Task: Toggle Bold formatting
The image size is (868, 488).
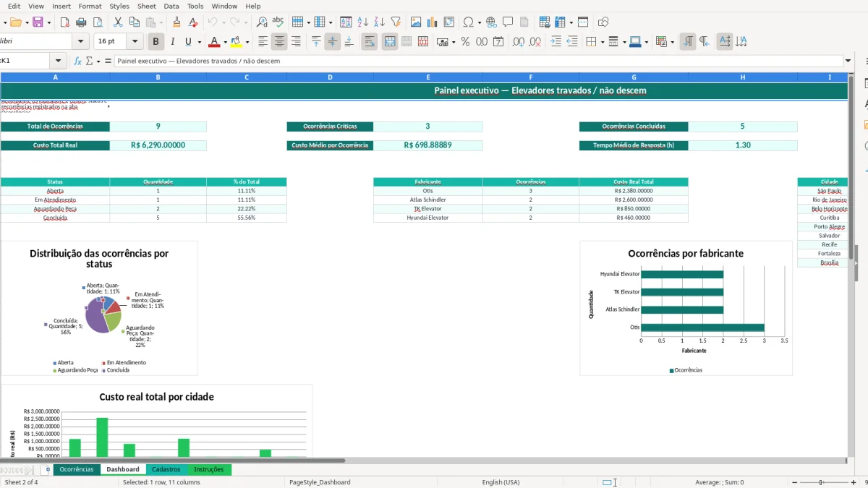Action: [x=155, y=42]
